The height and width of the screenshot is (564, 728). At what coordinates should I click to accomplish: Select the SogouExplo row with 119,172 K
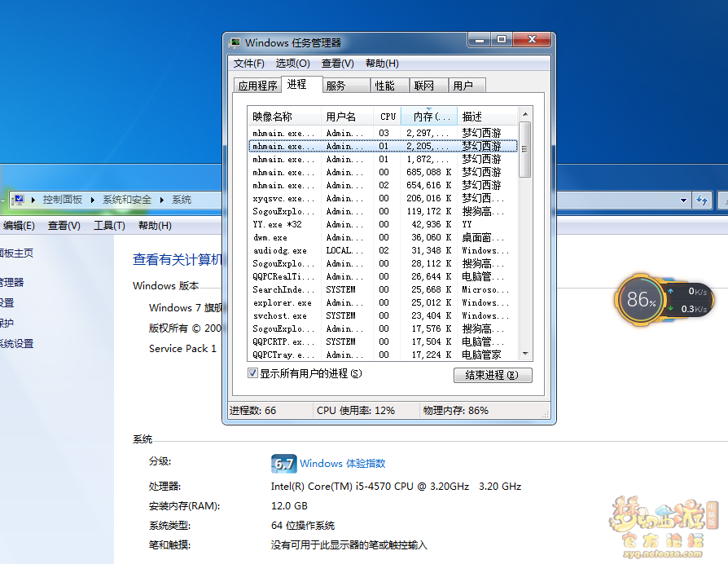click(383, 211)
